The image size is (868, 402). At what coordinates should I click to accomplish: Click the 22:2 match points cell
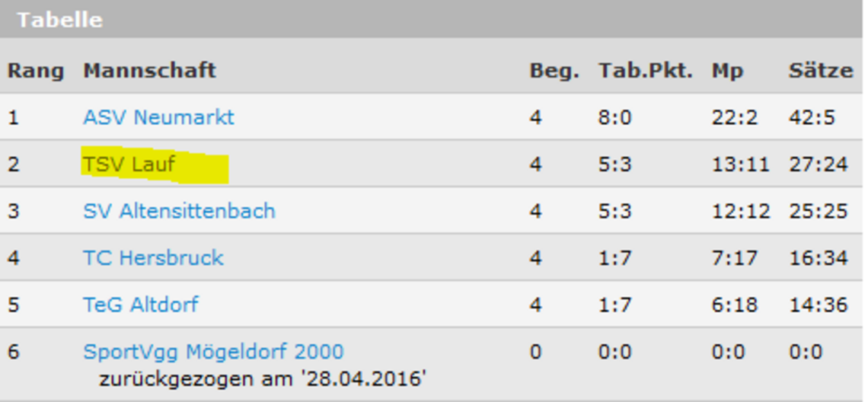(735, 117)
